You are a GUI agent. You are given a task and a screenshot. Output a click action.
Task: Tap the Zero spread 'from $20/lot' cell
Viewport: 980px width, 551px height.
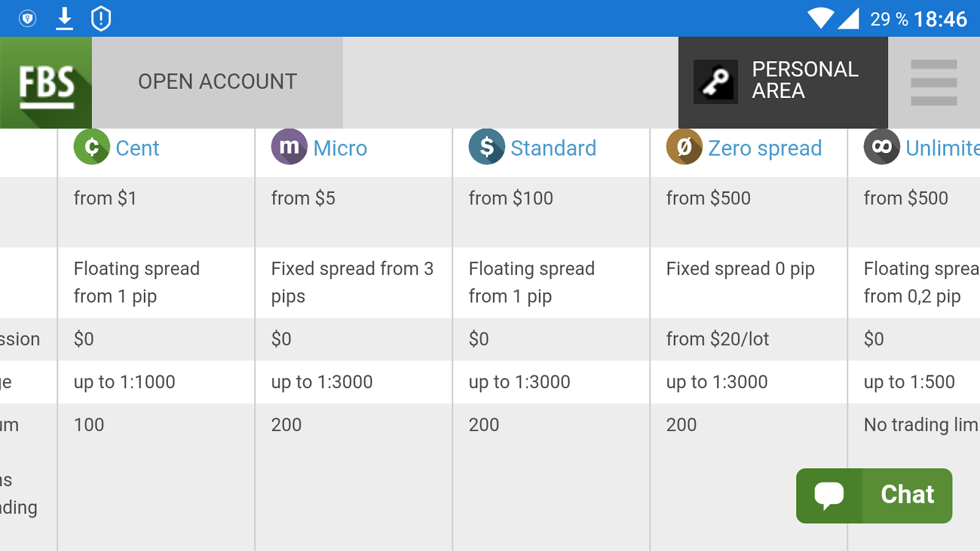coord(717,339)
